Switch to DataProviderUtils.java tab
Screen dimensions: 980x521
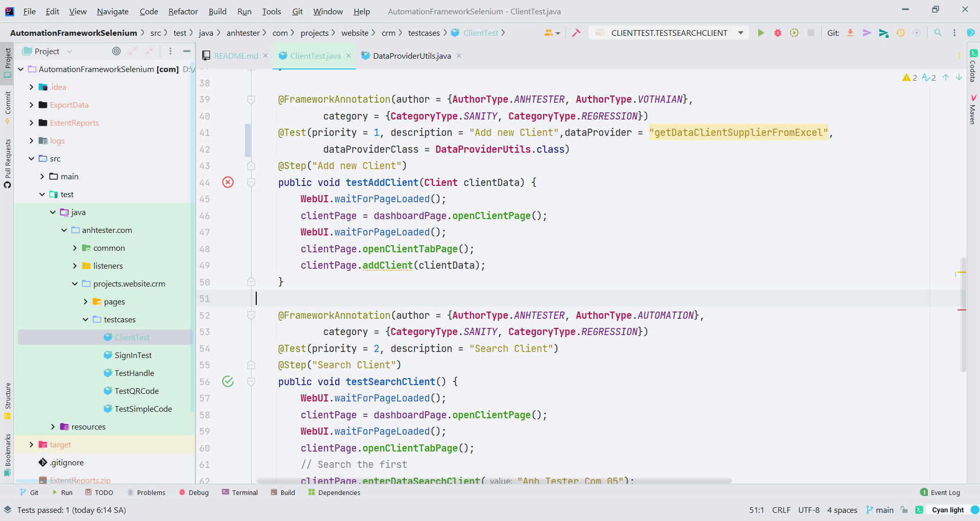click(411, 56)
